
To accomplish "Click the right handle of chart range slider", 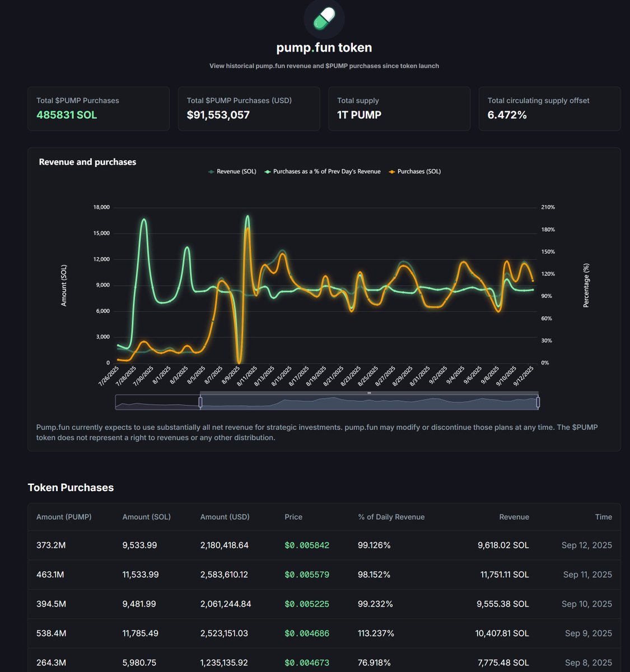I will (x=538, y=402).
